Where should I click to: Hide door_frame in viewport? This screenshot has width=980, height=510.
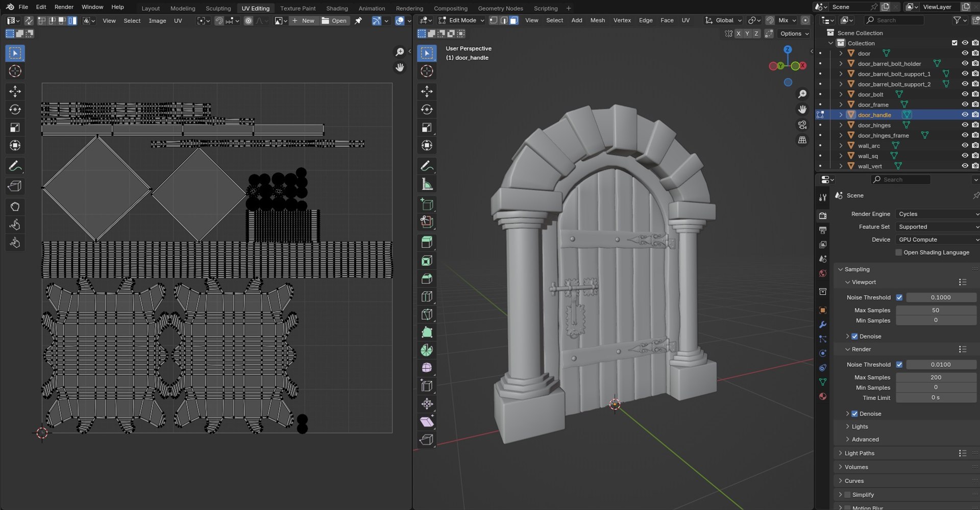pos(965,105)
